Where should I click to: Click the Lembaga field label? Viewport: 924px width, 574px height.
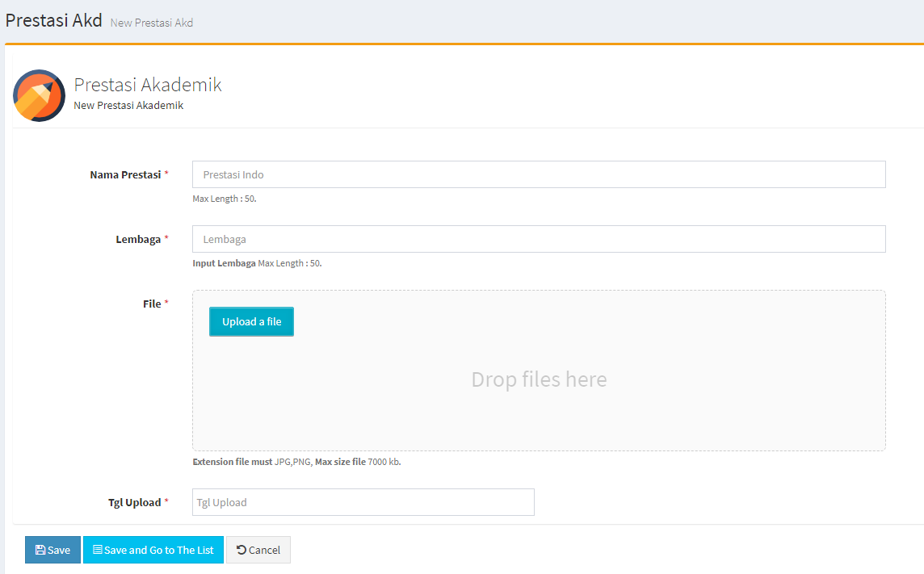click(138, 239)
